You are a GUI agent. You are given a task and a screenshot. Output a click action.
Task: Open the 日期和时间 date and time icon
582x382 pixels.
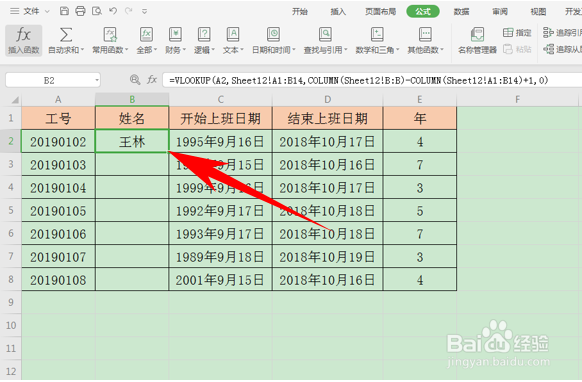pyautogui.click(x=274, y=35)
